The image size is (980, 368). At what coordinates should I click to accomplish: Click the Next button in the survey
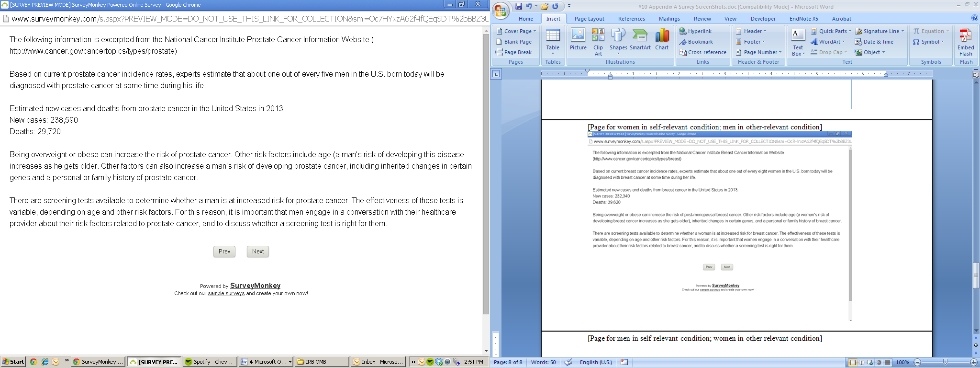(x=258, y=252)
